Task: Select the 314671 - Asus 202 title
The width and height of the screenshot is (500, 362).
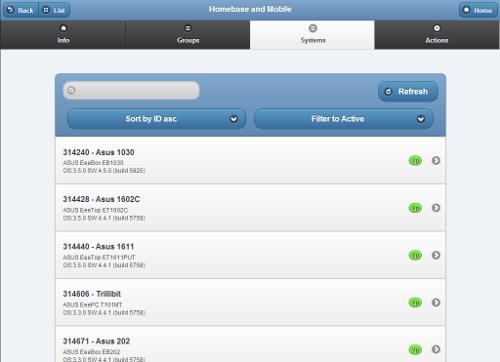Action: pyautogui.click(x=96, y=341)
